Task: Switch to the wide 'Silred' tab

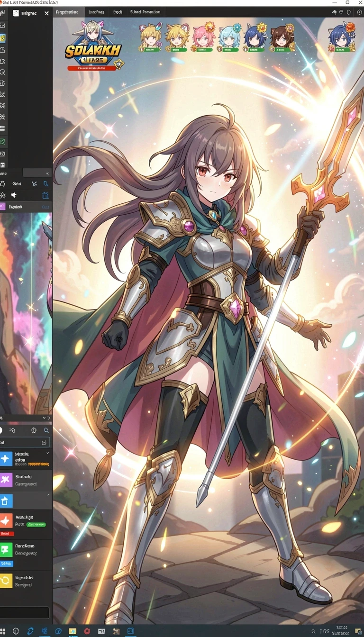Action: (145, 12)
